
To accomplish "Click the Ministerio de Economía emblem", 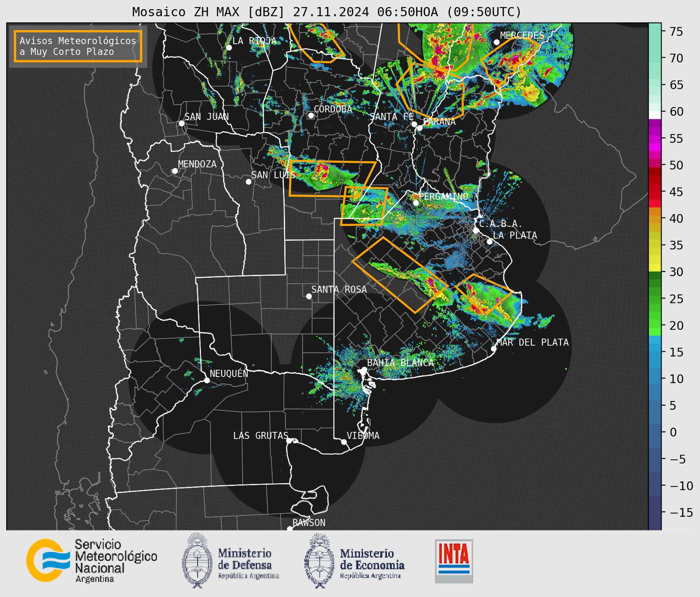I will pos(319,560).
